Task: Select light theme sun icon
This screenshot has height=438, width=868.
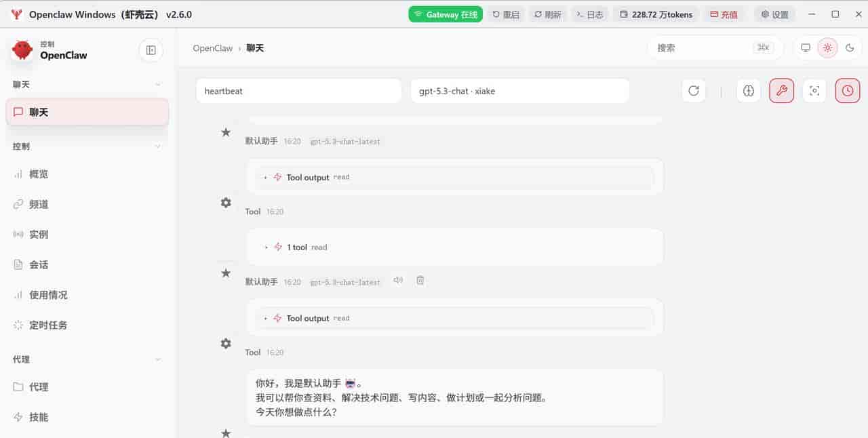Action: tap(827, 48)
